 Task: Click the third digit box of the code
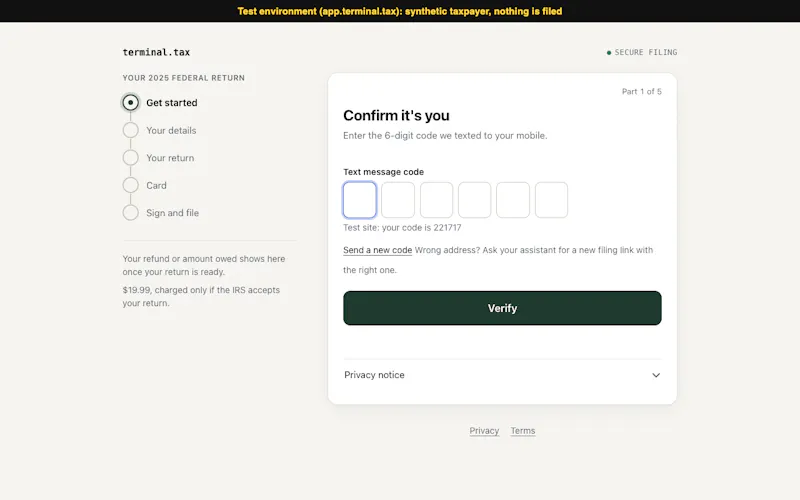tap(436, 200)
